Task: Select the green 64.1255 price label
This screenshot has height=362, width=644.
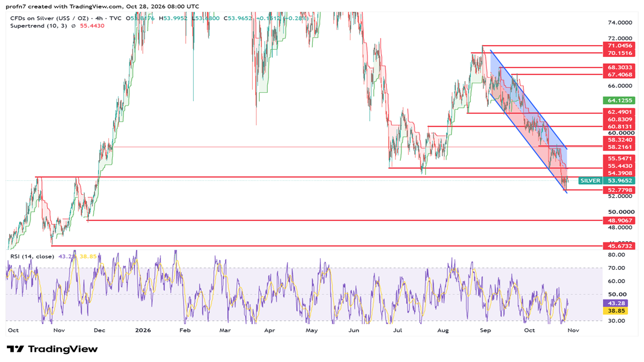Action: [620, 100]
